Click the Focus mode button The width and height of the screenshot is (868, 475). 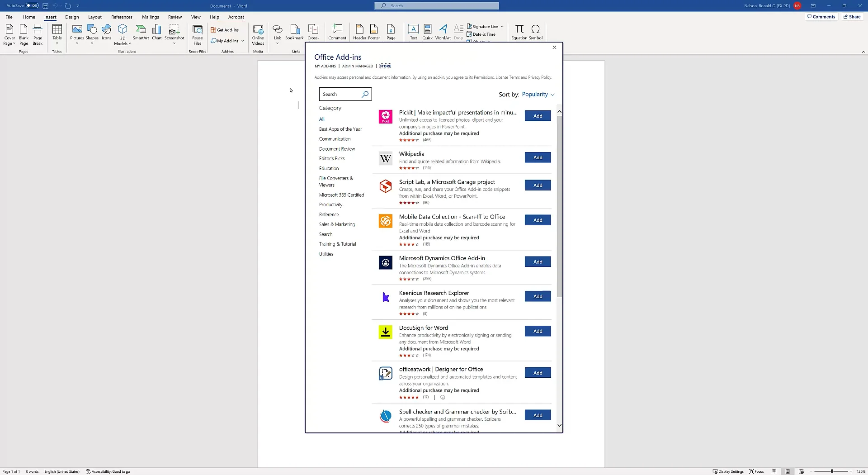[756, 471]
